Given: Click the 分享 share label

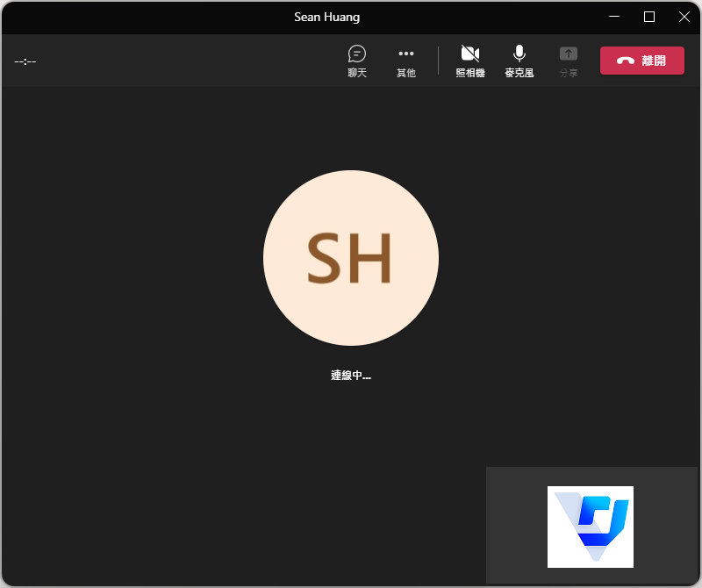Looking at the screenshot, I should (x=569, y=73).
